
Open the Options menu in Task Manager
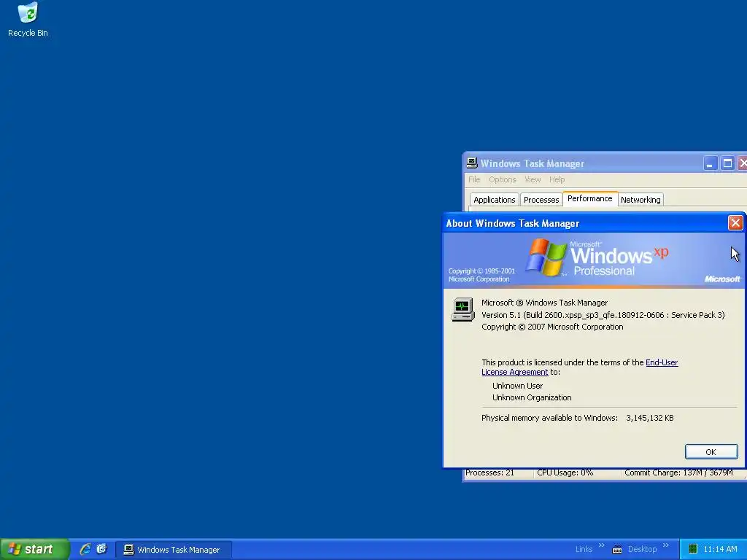tap(502, 179)
